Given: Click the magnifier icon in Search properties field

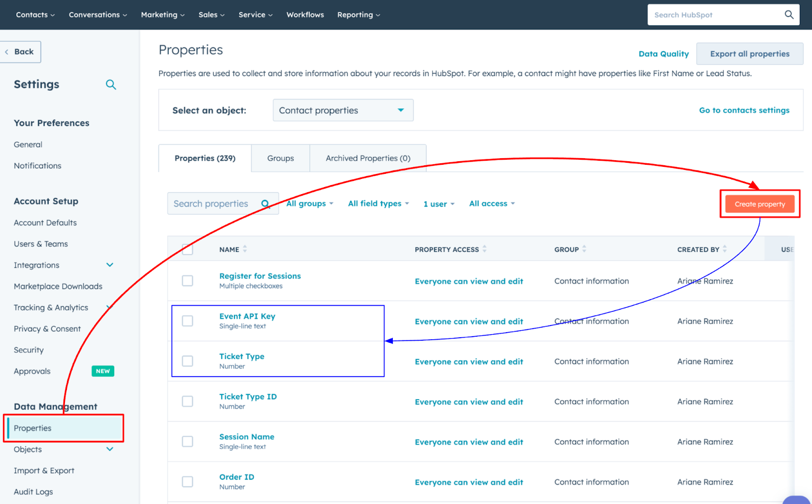Looking at the screenshot, I should point(265,204).
